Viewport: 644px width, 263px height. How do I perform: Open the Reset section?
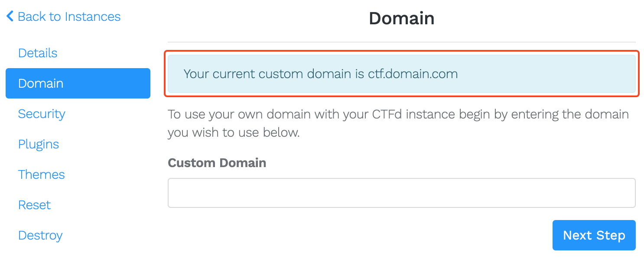(35, 205)
